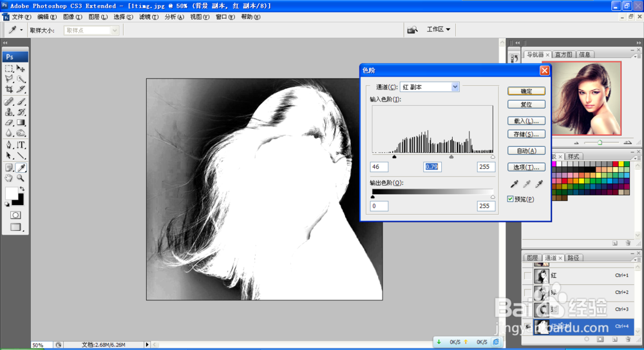Show the 绿 channel visibility box

pyautogui.click(x=528, y=293)
